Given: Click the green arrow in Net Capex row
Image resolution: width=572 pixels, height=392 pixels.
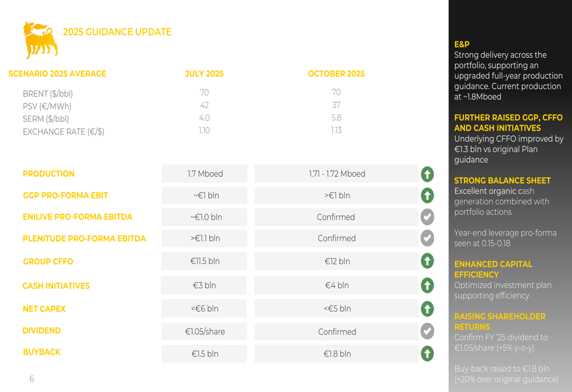Looking at the screenshot, I should pyautogui.click(x=427, y=308).
